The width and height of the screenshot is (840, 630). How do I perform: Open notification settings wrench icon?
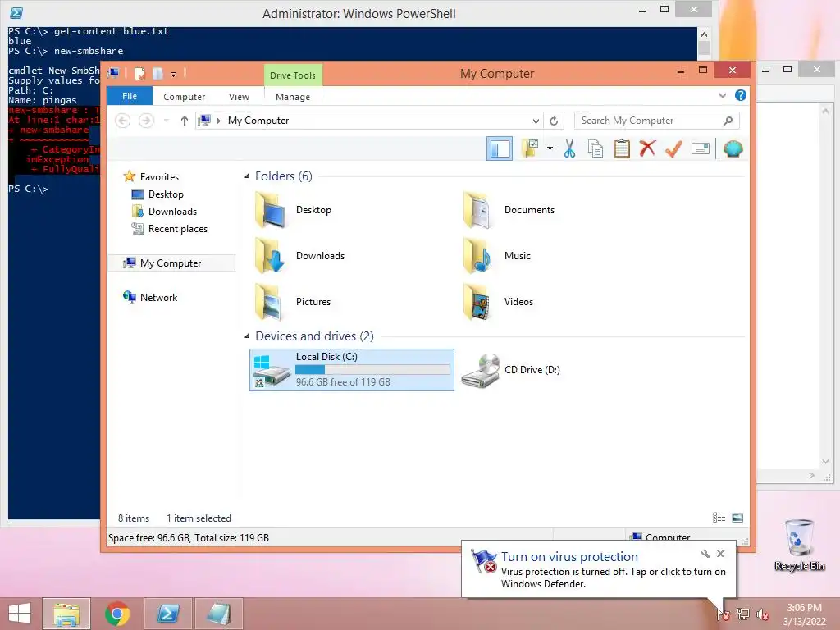(705, 554)
